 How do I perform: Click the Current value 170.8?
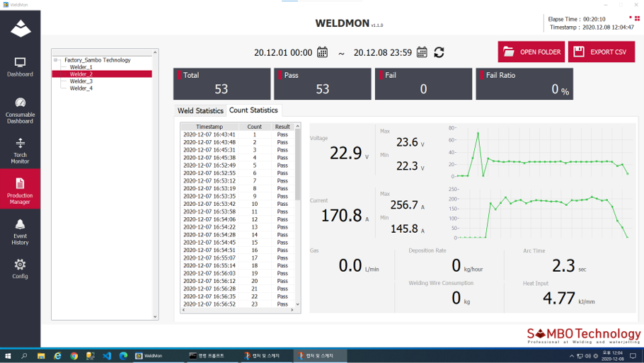(x=341, y=216)
